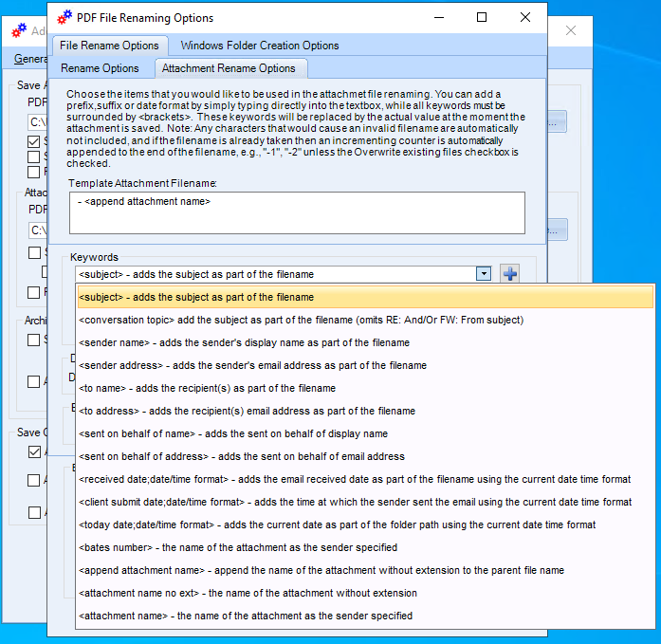Choose <received date;date/time format> entry
Viewport: 661px width, 644px height.
[x=365, y=479]
